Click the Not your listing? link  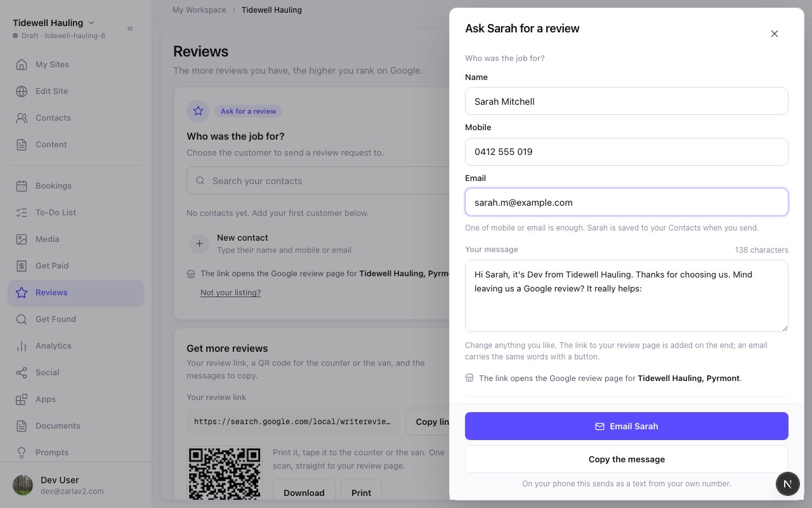coord(230,293)
